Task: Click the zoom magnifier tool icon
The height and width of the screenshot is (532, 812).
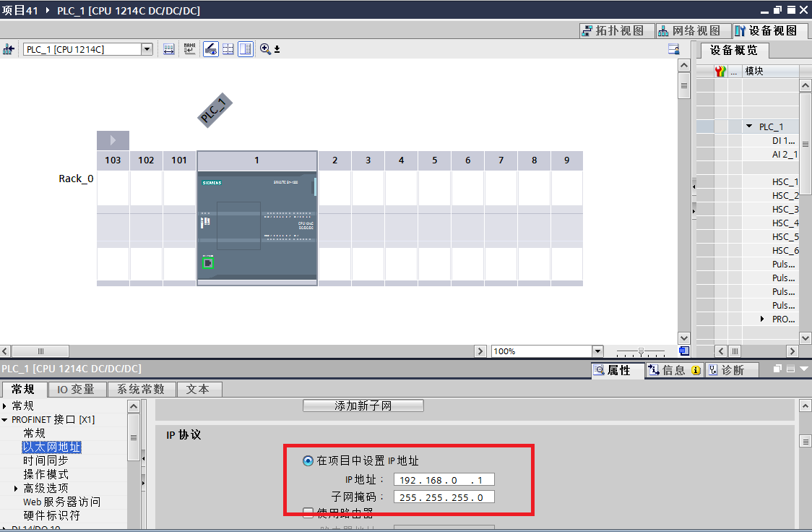Action: [266, 49]
